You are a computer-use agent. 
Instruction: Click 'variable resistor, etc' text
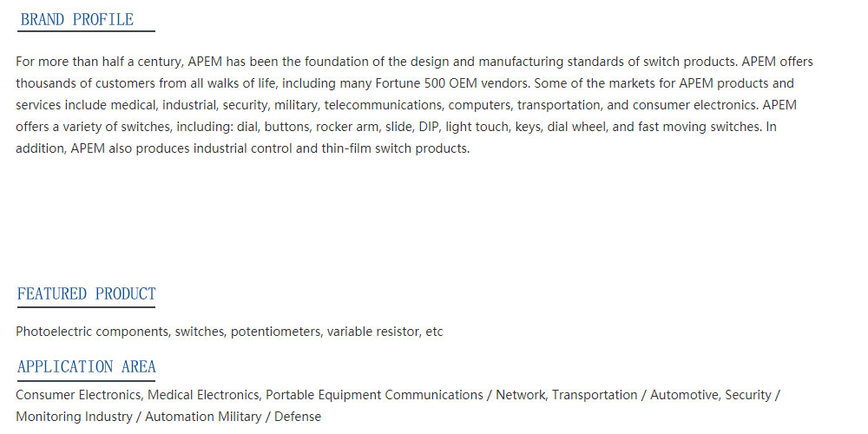(385, 332)
